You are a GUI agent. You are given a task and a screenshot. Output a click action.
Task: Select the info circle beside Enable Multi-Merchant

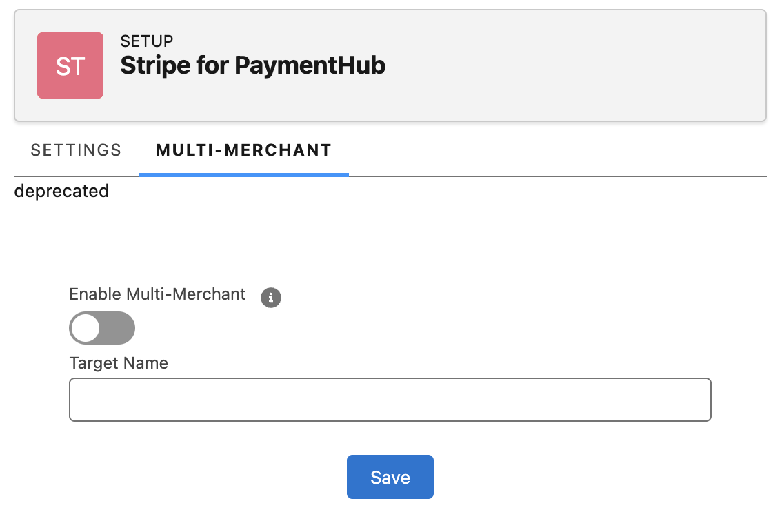click(x=270, y=298)
